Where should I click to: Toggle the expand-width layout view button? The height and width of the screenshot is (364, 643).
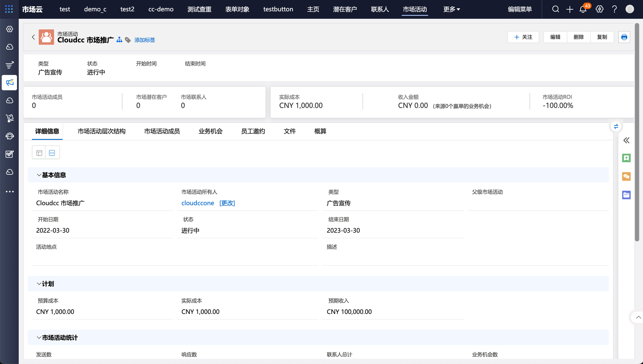52,153
